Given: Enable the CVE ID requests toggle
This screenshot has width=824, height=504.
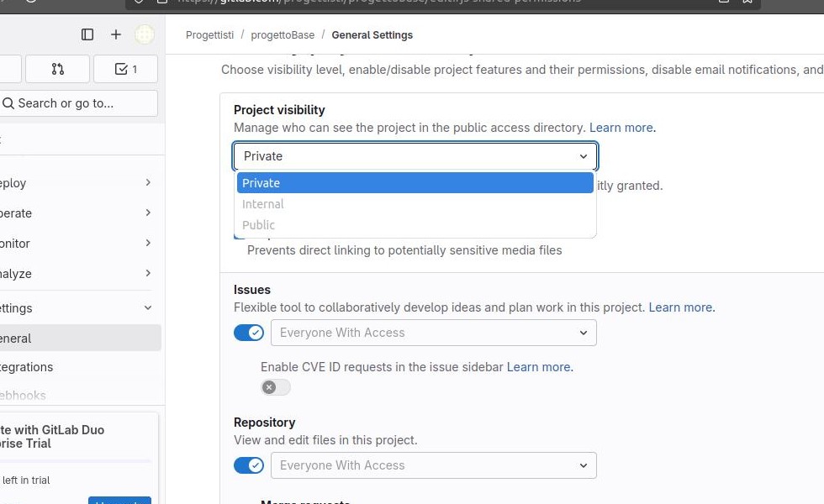Looking at the screenshot, I should tap(275, 387).
